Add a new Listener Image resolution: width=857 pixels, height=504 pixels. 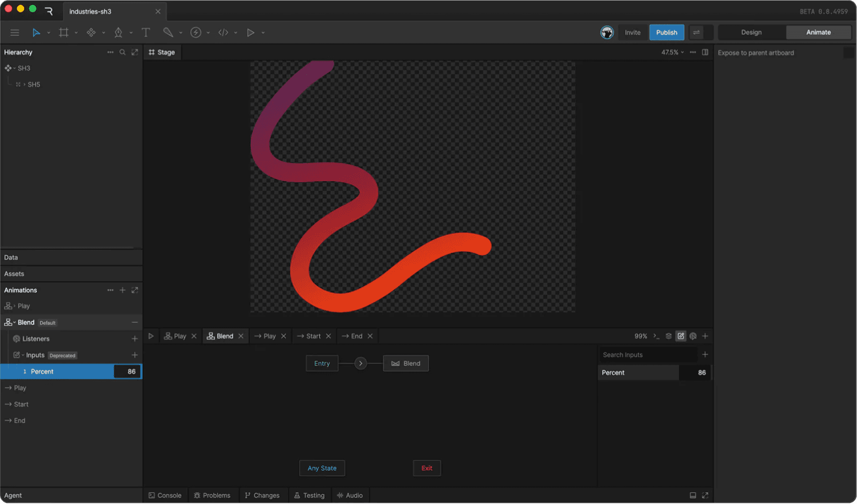135,339
